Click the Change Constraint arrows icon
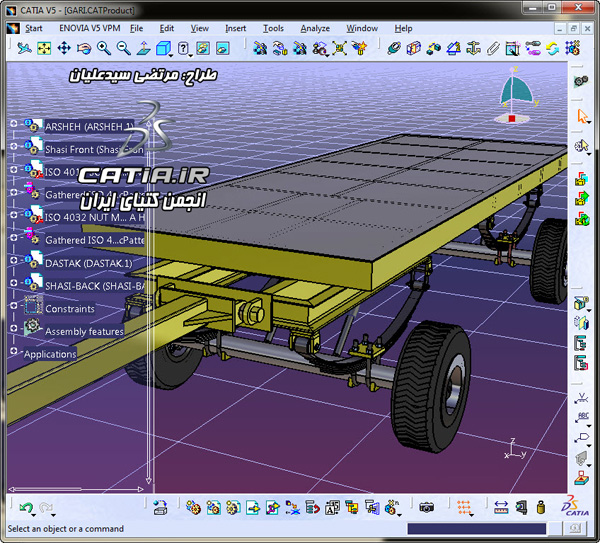This screenshot has width=600, height=543. click(x=553, y=49)
